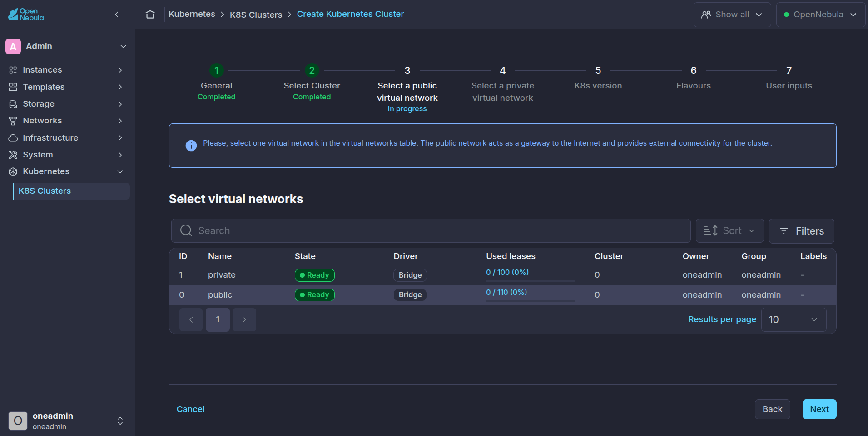The image size is (868, 436).
Task: Open the Show all dropdown
Action: pyautogui.click(x=732, y=15)
